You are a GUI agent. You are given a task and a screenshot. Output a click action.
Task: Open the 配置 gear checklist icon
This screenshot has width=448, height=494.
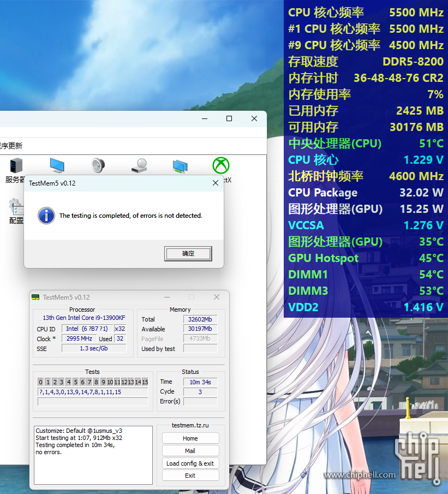[x=16, y=207]
